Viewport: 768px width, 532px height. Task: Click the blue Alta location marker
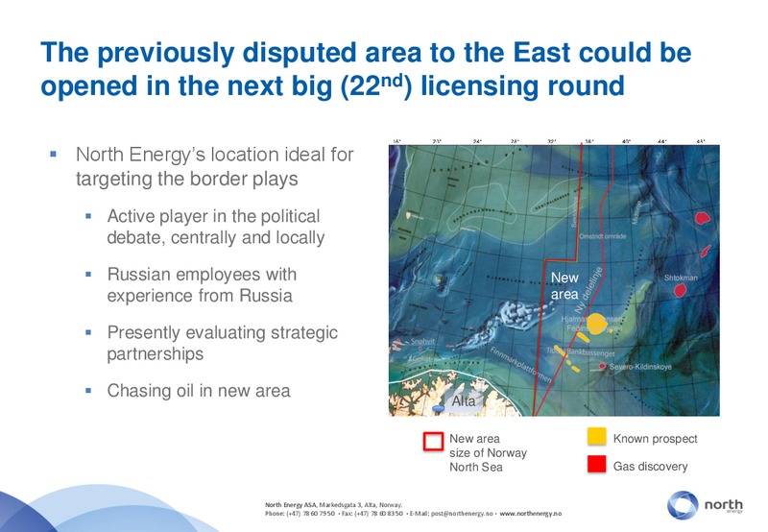click(x=438, y=408)
